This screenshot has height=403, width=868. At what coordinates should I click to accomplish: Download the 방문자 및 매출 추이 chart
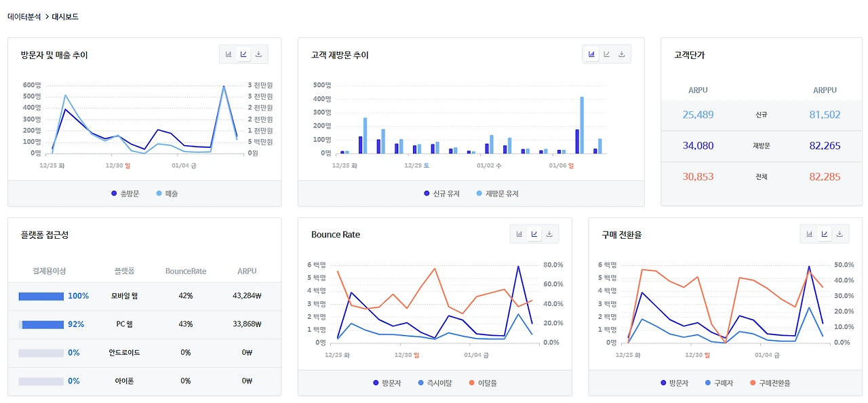(x=258, y=54)
